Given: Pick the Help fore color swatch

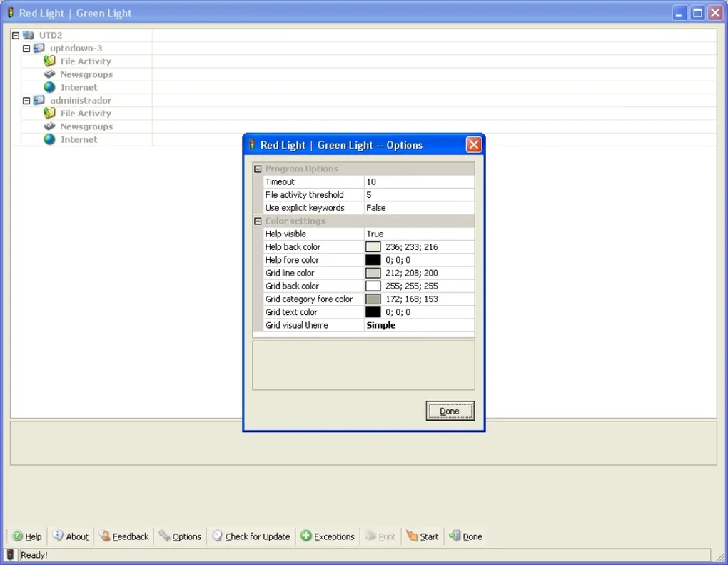Looking at the screenshot, I should [x=373, y=260].
